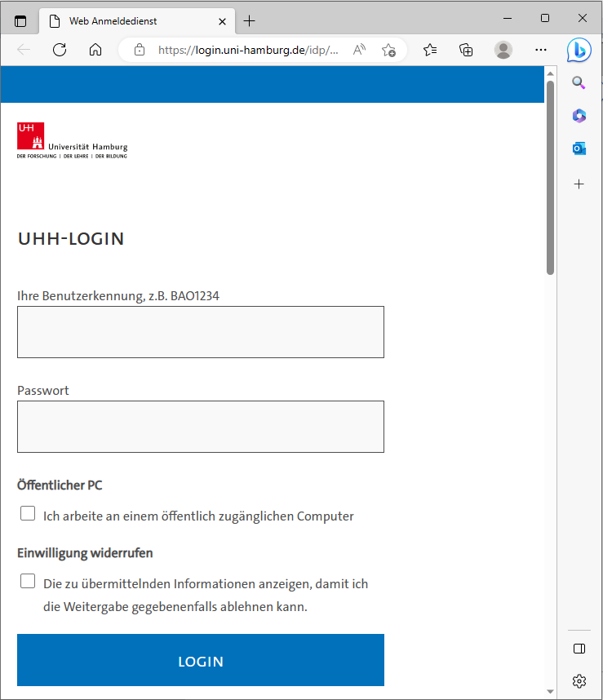Open Settings and more menu
603x700 pixels.
[540, 50]
